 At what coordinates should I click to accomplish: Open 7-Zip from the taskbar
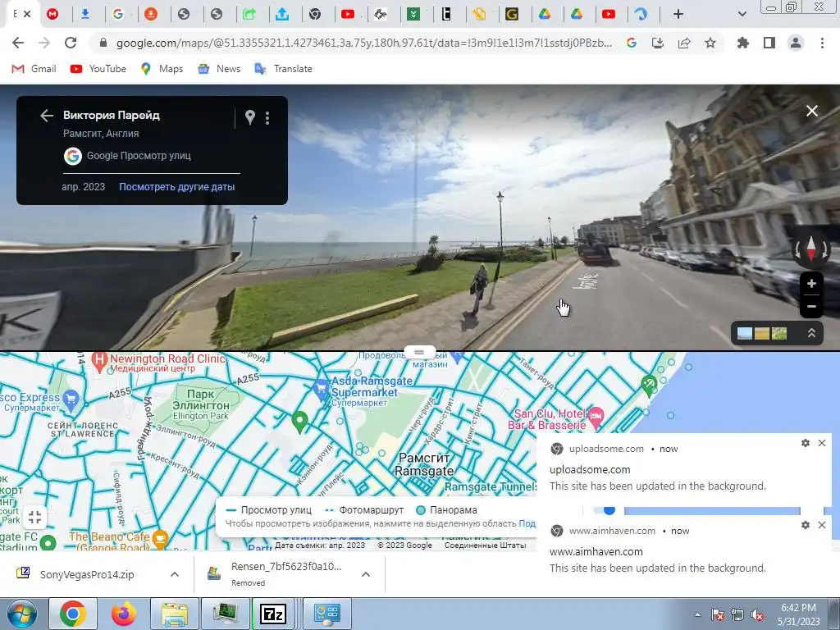(272, 614)
